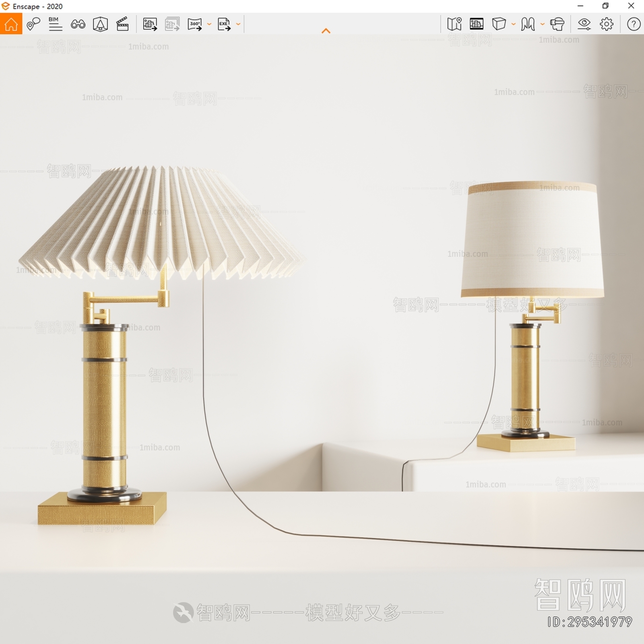
Task: Click the binoculars Safe Frame icon
Action: tap(78, 24)
